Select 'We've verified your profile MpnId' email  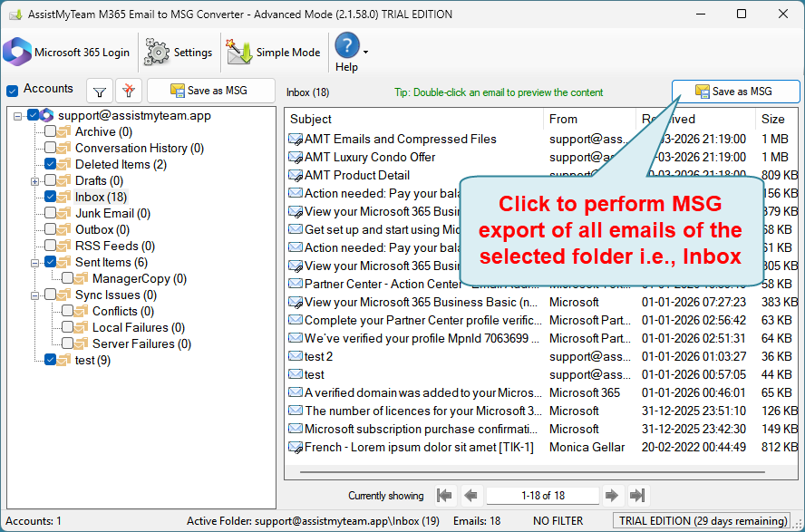pos(422,338)
